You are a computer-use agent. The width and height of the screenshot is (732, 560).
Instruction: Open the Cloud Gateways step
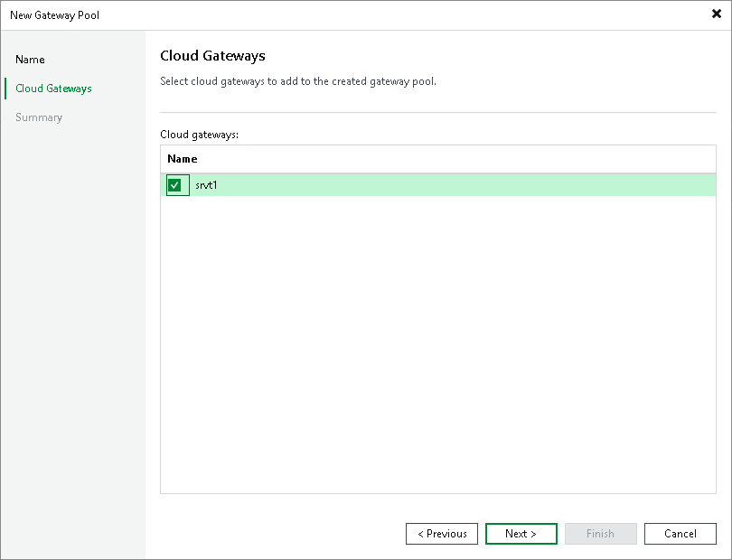(x=53, y=88)
